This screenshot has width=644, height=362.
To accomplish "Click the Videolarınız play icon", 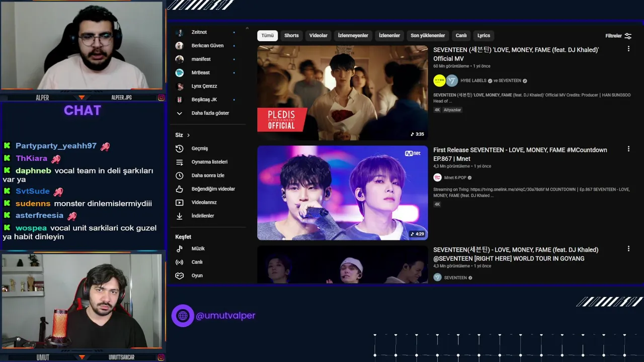I will 180,202.
